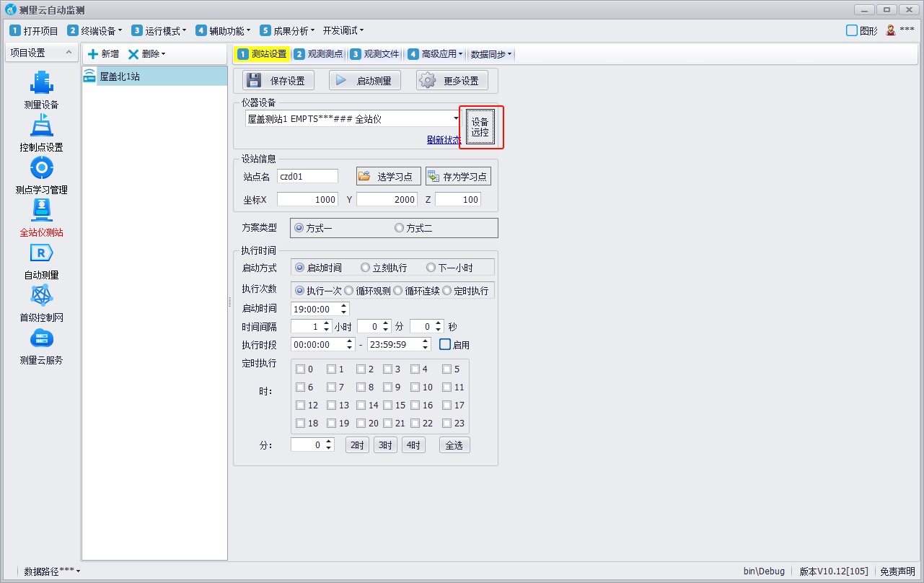Click the 保存设置 save button

pos(278,81)
